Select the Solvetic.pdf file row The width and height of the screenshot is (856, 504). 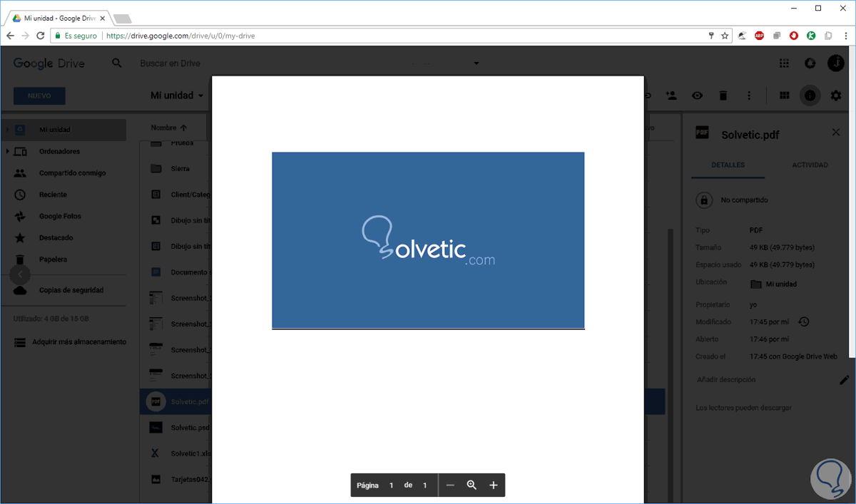(x=175, y=401)
